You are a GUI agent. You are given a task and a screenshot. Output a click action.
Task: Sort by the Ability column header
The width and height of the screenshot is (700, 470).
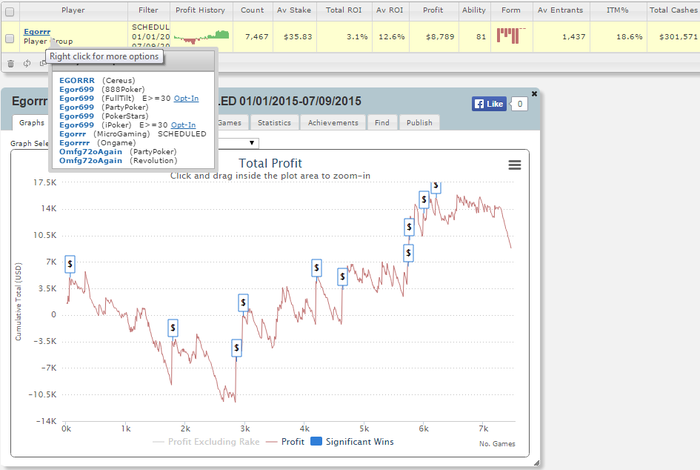(474, 10)
